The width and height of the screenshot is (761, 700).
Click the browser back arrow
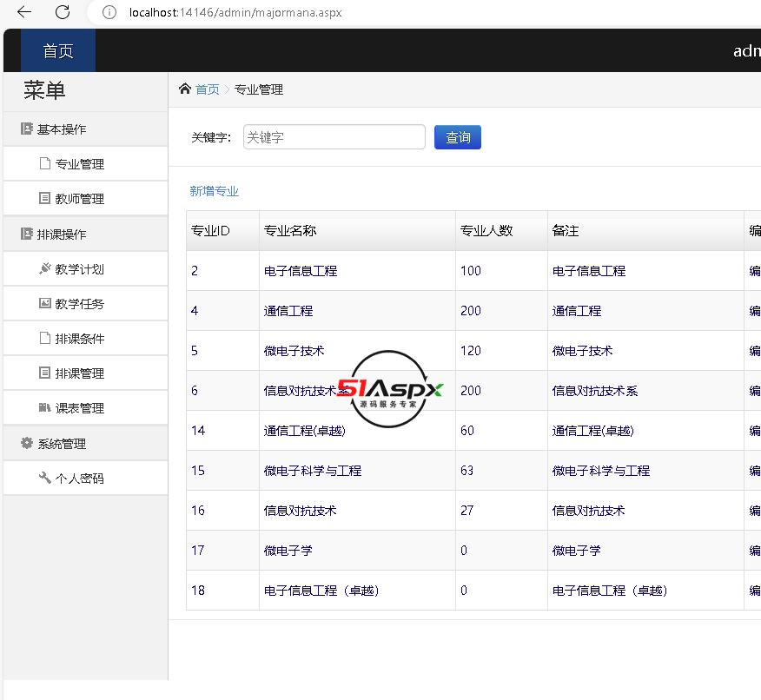(24, 12)
